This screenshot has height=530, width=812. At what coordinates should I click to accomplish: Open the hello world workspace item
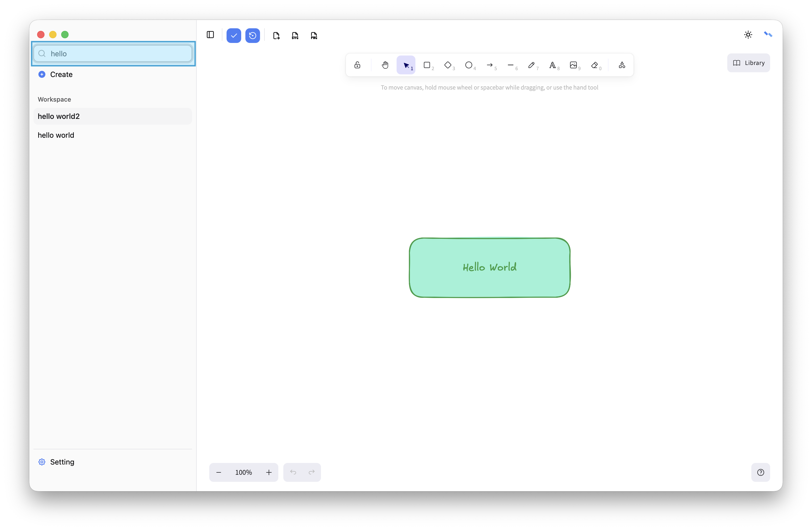click(56, 135)
